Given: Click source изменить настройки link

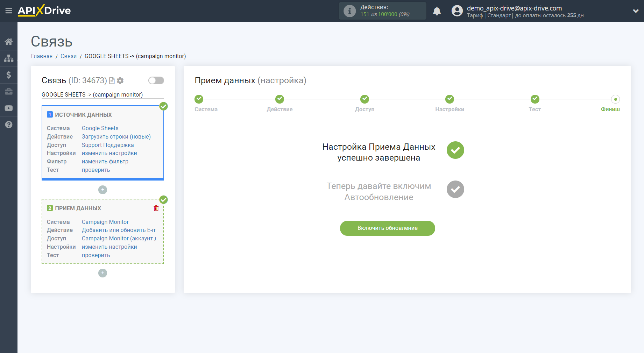Looking at the screenshot, I should coord(109,153).
